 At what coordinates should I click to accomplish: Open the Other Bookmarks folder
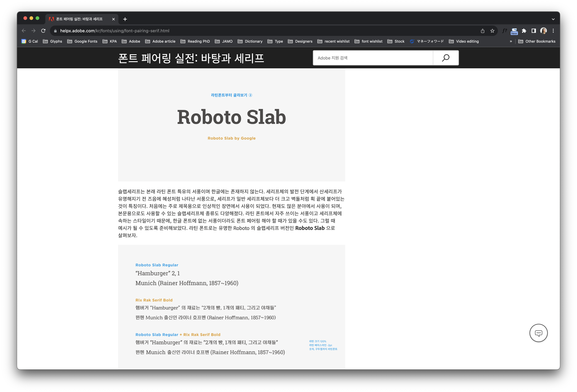(537, 41)
